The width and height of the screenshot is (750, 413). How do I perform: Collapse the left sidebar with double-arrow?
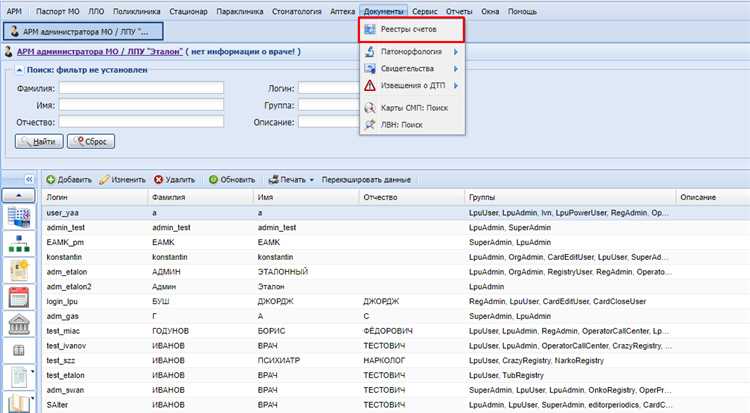pyautogui.click(x=29, y=180)
